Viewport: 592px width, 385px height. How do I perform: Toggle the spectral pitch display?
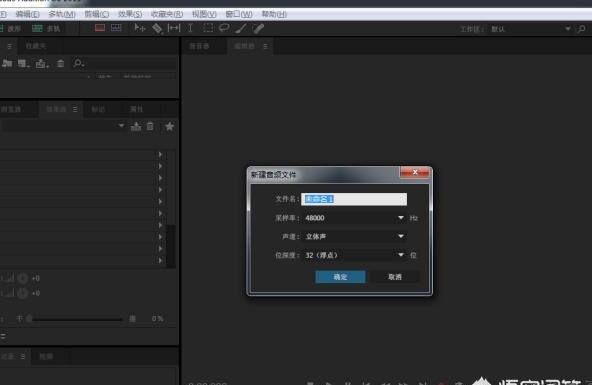[x=116, y=28]
